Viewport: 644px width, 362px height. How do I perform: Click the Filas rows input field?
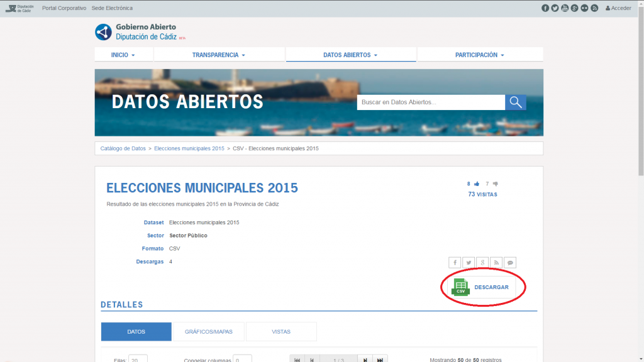pos(138,359)
